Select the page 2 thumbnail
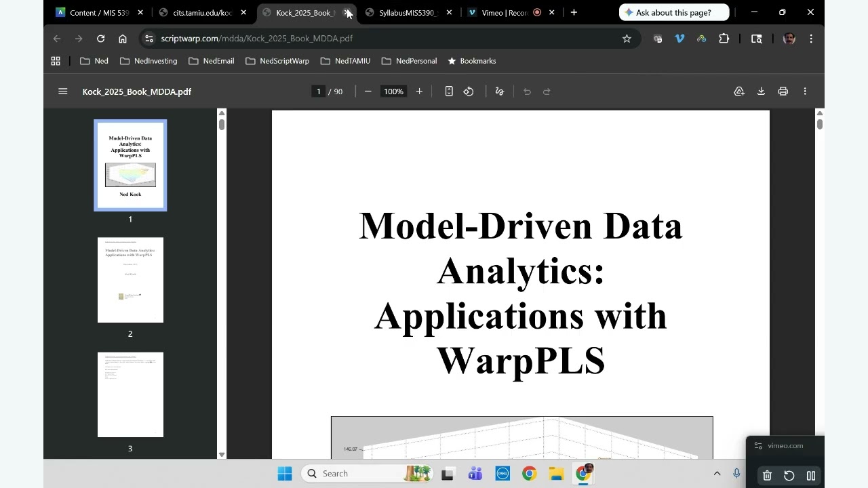Viewport: 868px width, 488px height. [x=130, y=280]
